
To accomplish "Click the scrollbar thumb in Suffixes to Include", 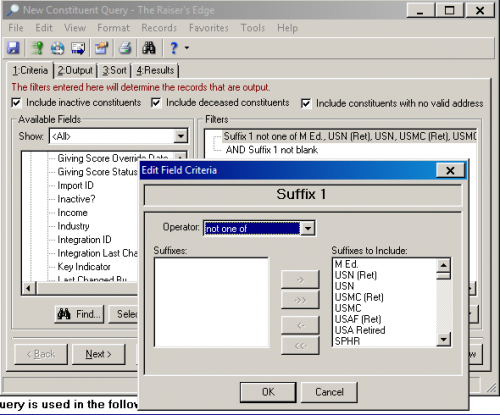I will (443, 276).
